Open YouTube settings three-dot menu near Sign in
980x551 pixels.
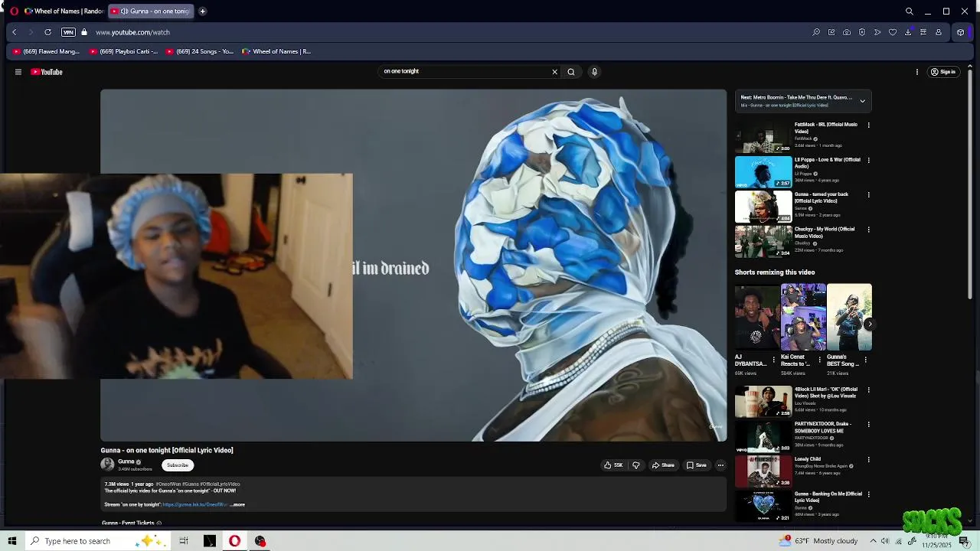(x=917, y=72)
